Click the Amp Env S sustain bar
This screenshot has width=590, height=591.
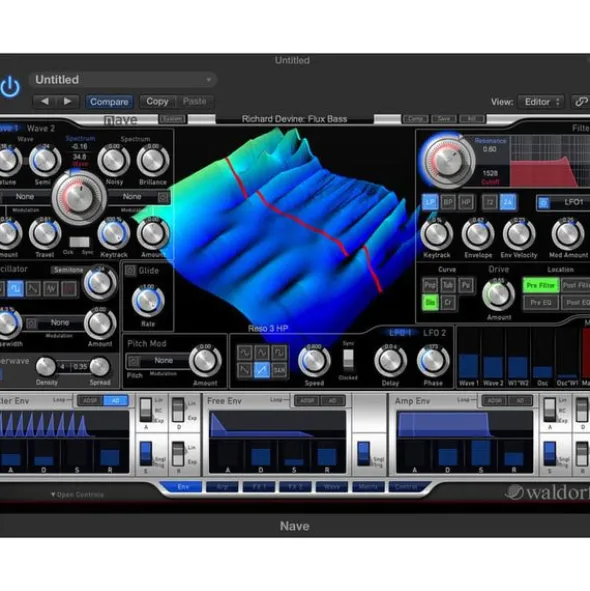481,454
